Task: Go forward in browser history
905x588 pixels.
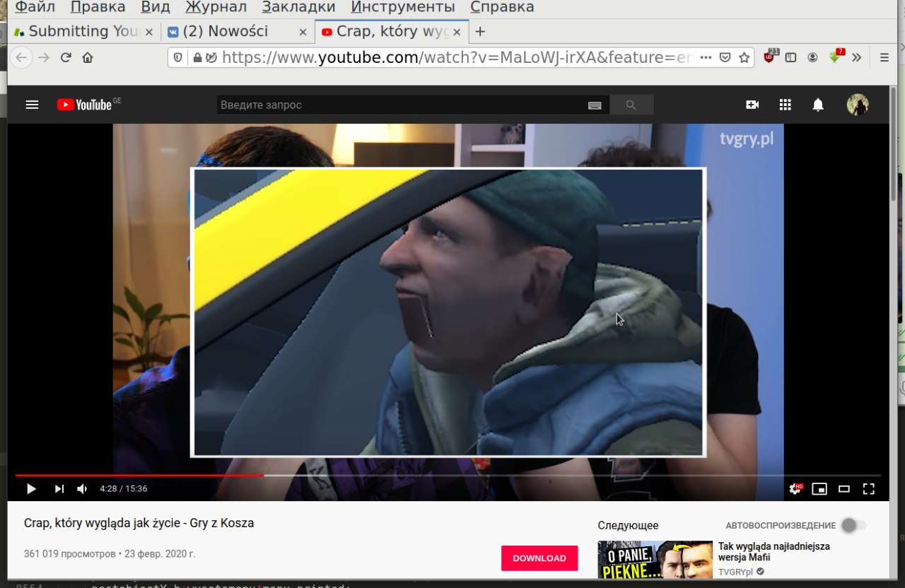Action: tap(44, 57)
